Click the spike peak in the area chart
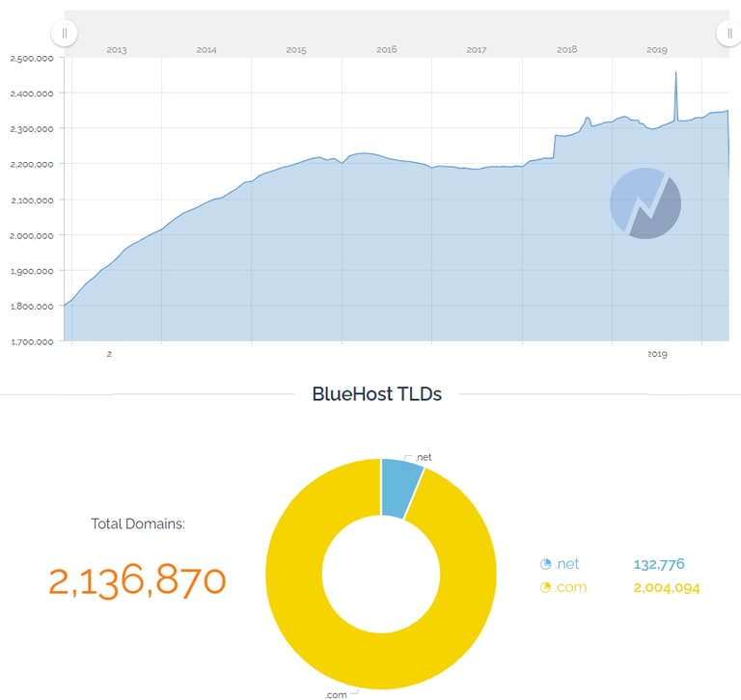This screenshot has width=741, height=700. [x=675, y=72]
